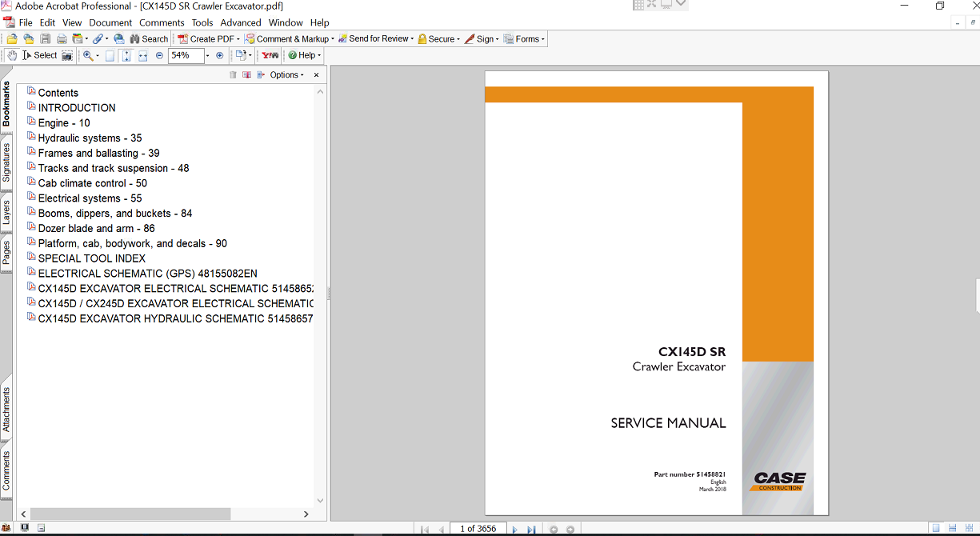The image size is (980, 536).
Task: Open the Electrical systems - 55 bookmark
Action: pyautogui.click(x=90, y=198)
